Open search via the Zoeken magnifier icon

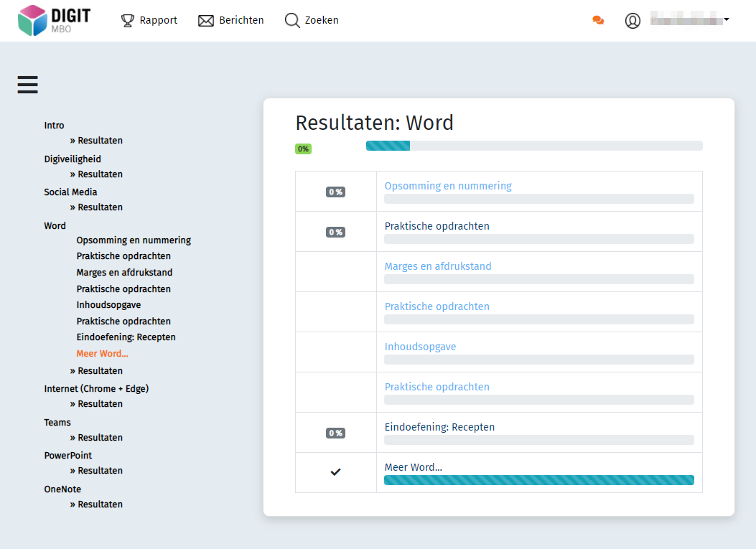pyautogui.click(x=292, y=20)
